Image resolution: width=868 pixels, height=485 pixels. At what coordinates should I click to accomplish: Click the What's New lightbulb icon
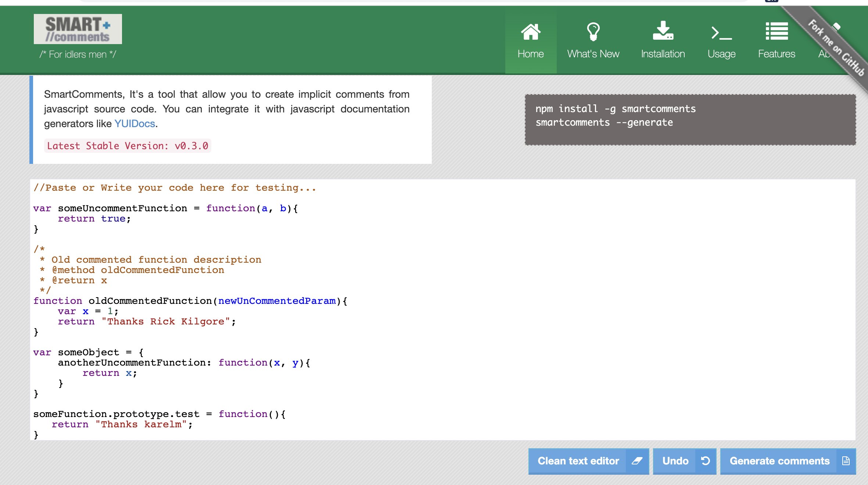coord(593,32)
